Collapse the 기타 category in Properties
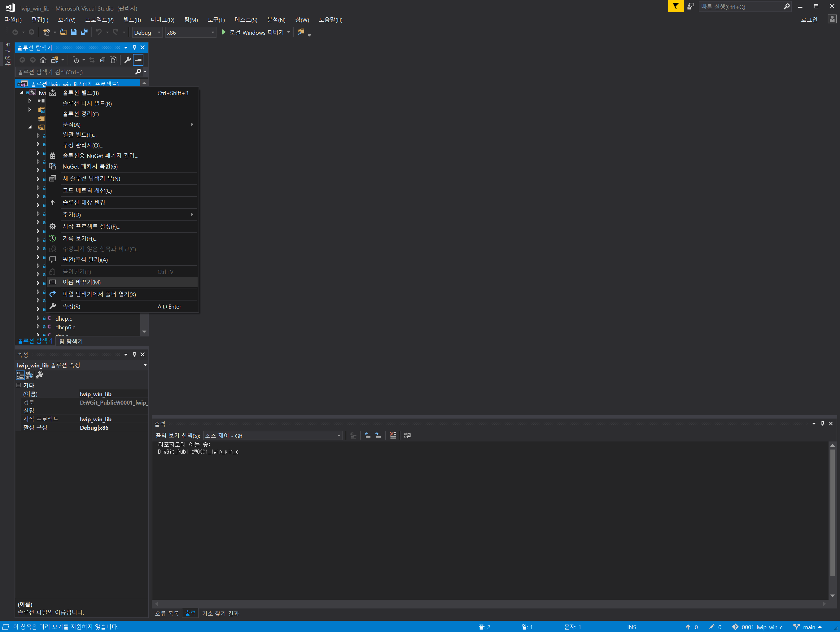The image size is (840, 632). tap(18, 385)
